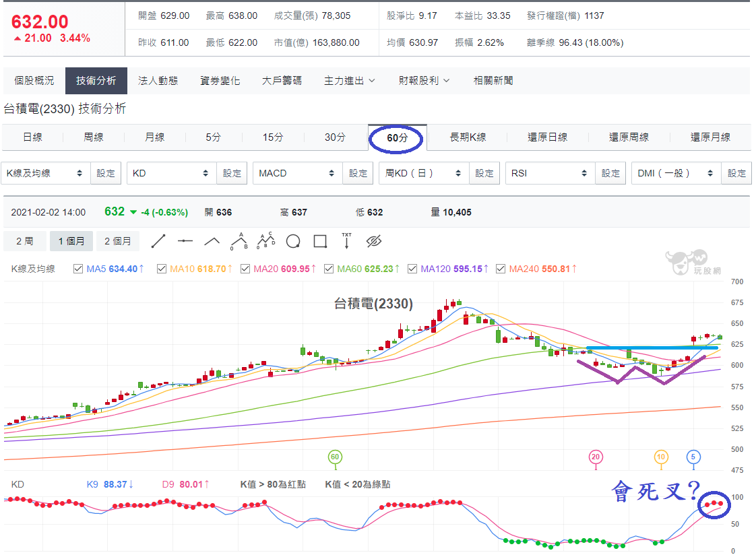Disable the MA240 moving average line
The image size is (756, 559).
(x=501, y=269)
